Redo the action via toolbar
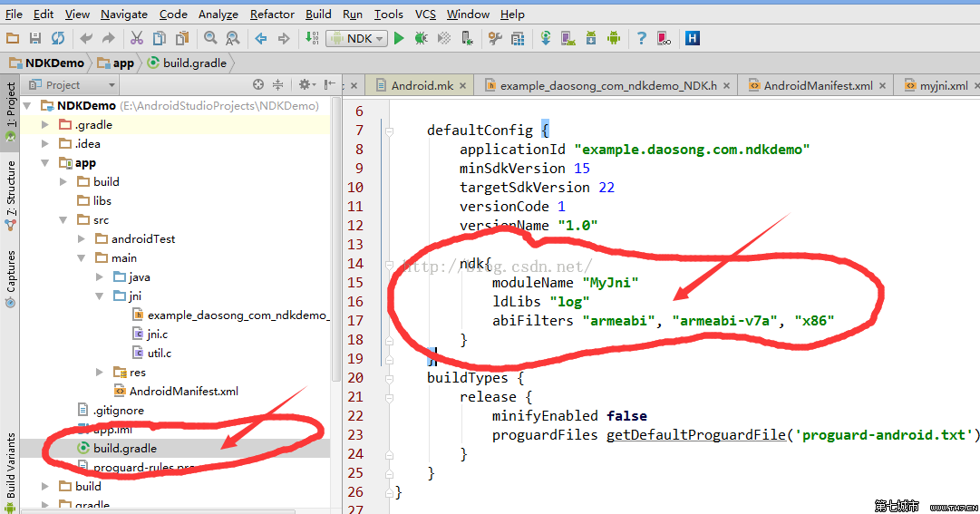Image resolution: width=980 pixels, height=514 pixels. [x=108, y=39]
